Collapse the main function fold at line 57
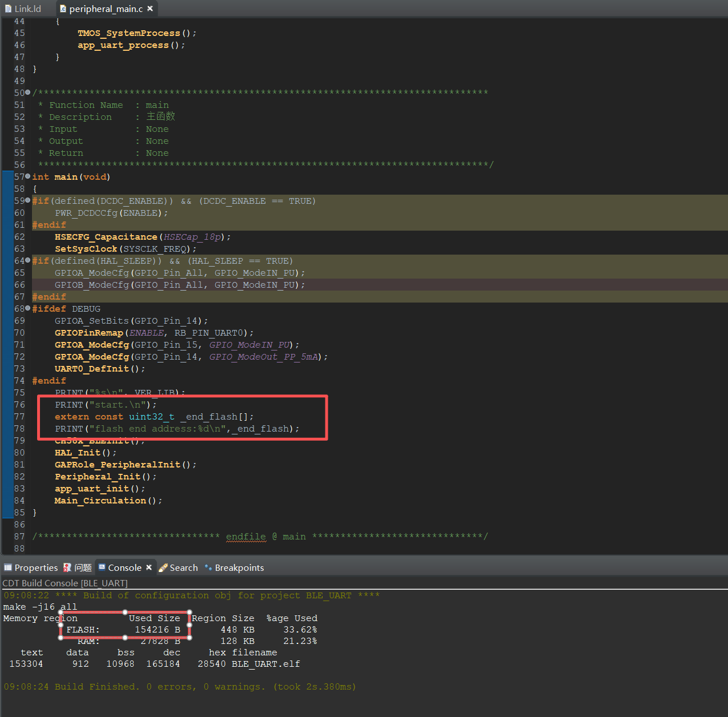The height and width of the screenshot is (717, 728). tap(27, 176)
